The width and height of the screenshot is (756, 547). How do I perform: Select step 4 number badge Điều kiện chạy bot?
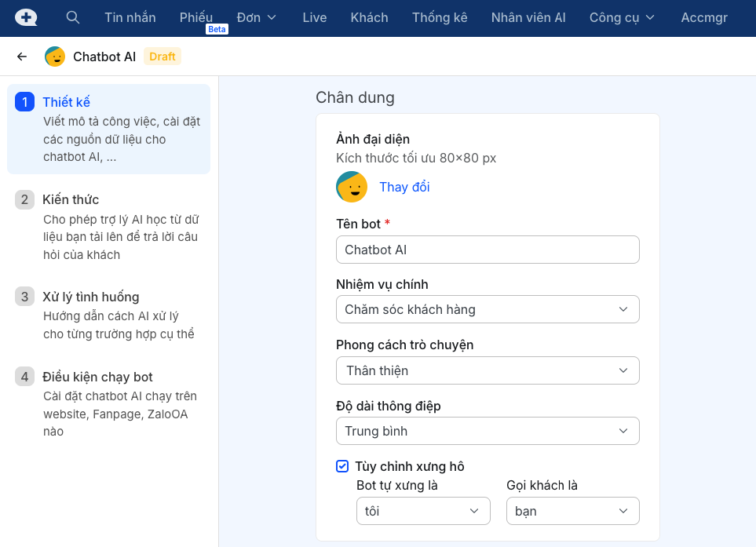24,377
